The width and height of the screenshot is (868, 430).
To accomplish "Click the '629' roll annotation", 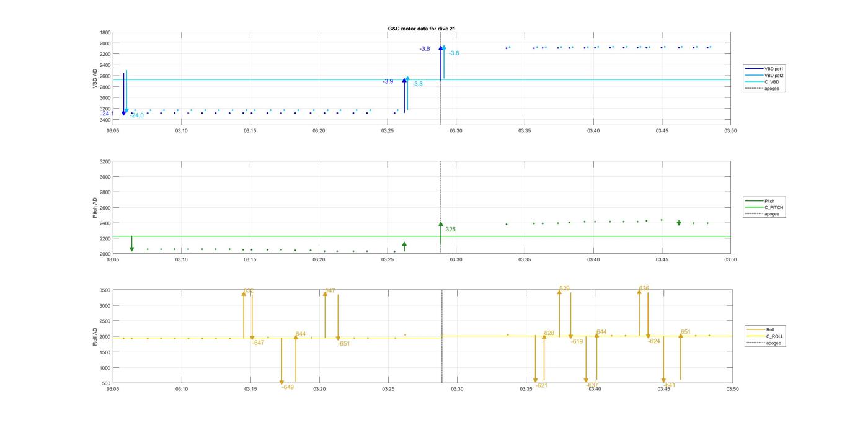I will click(564, 289).
